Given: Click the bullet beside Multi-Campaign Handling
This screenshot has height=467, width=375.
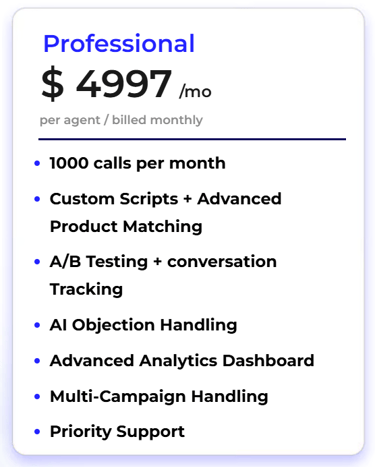Looking at the screenshot, I should [37, 397].
